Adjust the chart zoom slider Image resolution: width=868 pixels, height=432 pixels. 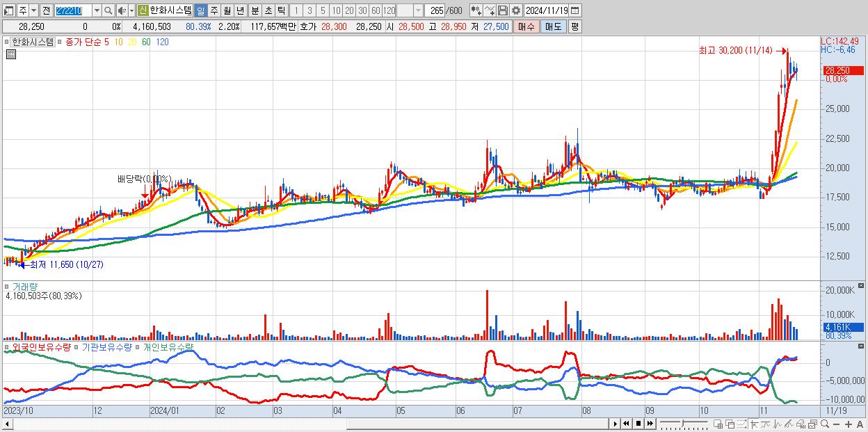(x=684, y=423)
